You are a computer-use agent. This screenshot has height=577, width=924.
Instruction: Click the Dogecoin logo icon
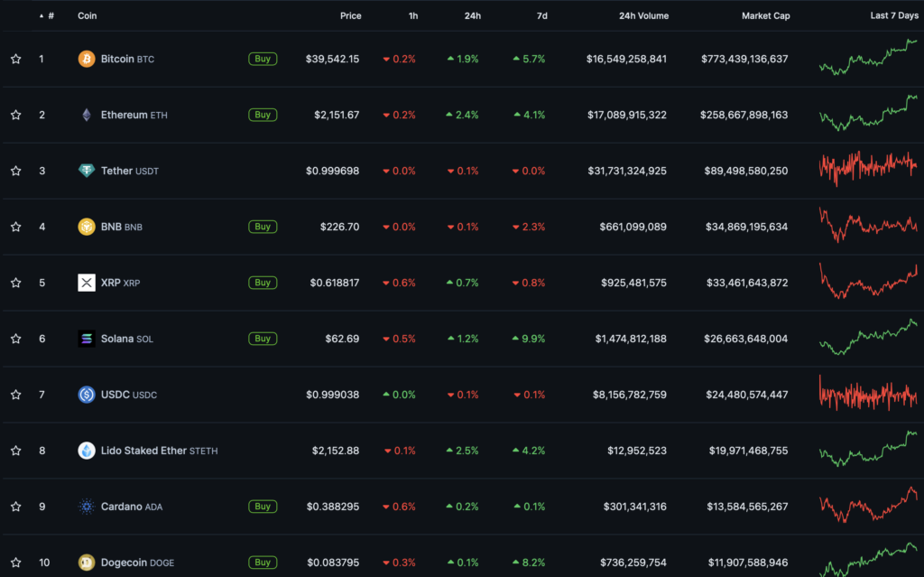click(x=87, y=563)
